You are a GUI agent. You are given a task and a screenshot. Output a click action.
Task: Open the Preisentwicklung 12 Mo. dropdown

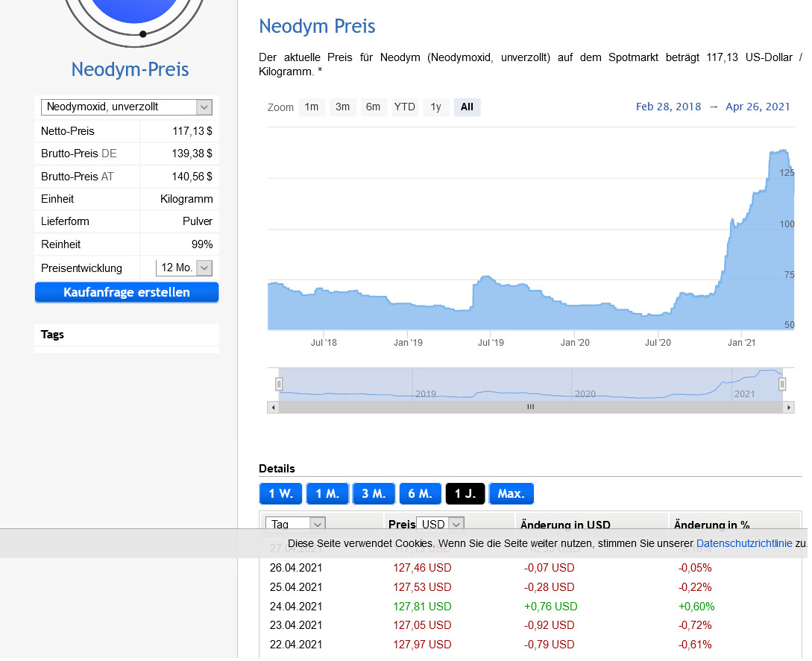[x=184, y=268]
